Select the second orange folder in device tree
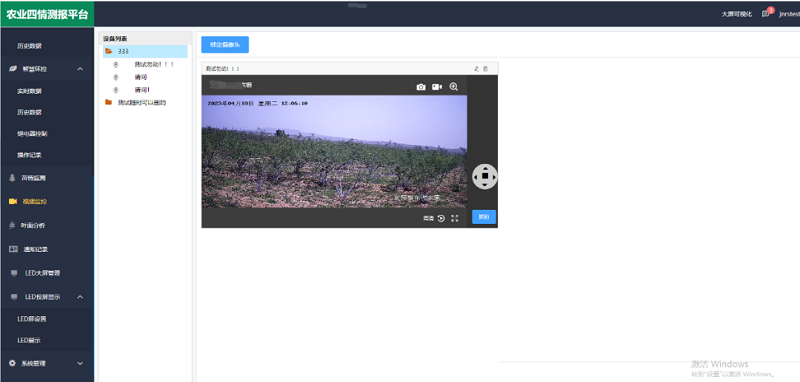 (108, 102)
